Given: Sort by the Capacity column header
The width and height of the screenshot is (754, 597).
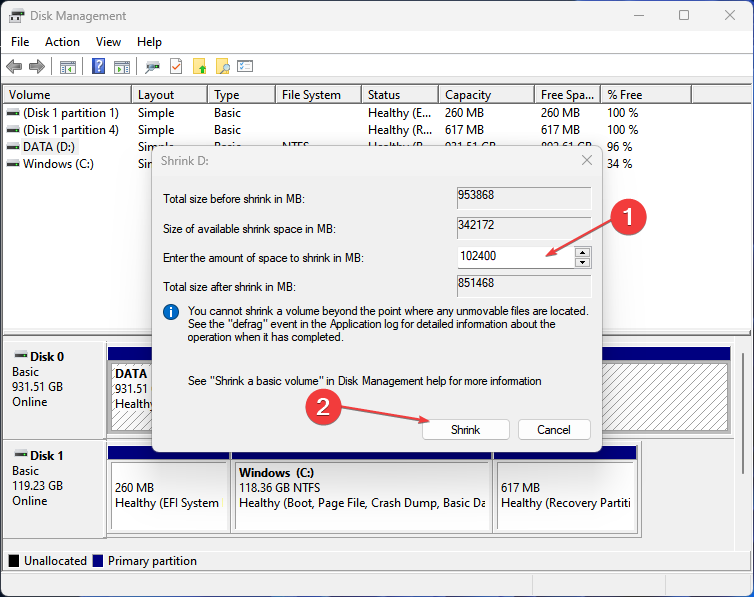Looking at the screenshot, I should (x=487, y=95).
